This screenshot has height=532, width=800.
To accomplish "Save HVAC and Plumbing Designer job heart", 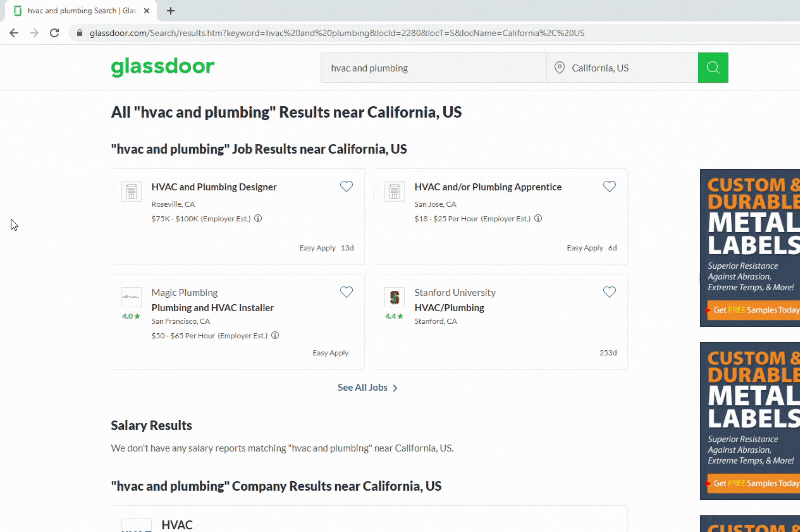I will tap(346, 187).
